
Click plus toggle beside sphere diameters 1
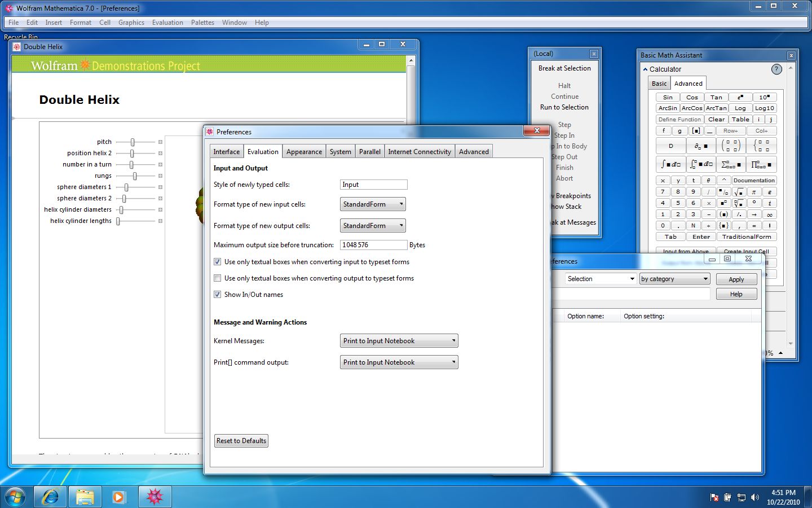click(160, 187)
